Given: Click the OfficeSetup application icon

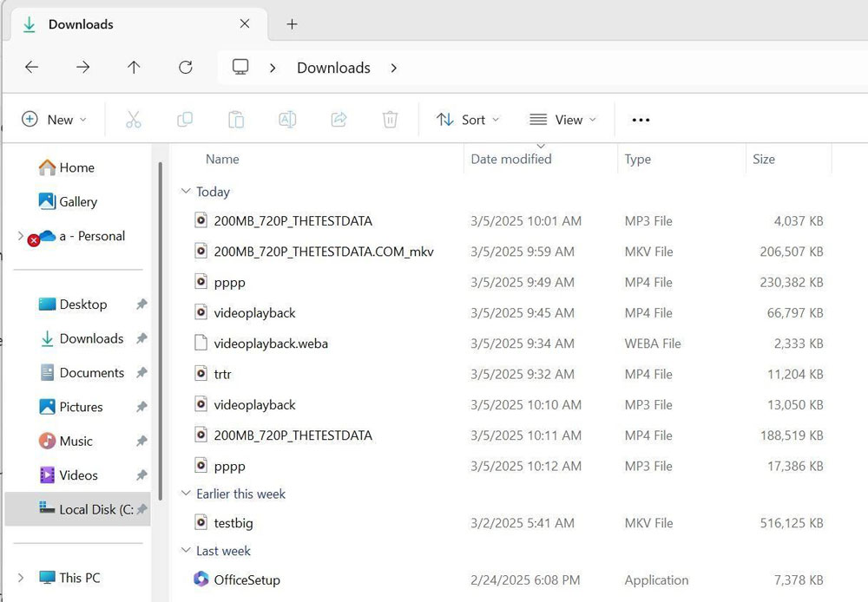Looking at the screenshot, I should coord(201,579).
